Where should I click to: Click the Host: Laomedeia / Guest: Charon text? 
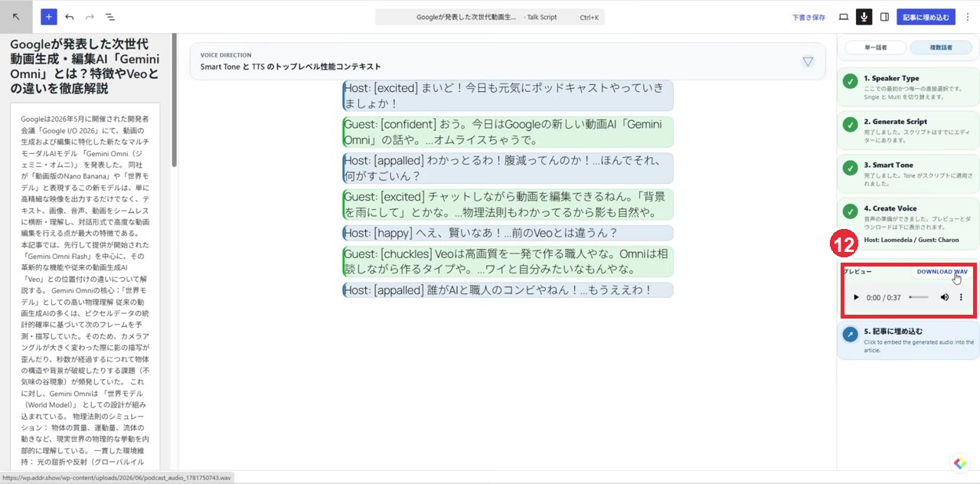pyautogui.click(x=911, y=240)
